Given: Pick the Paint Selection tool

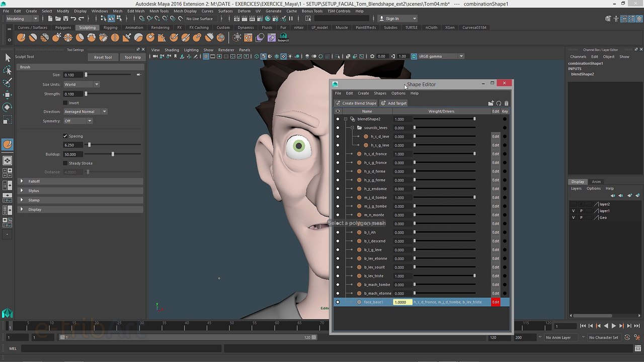Looking at the screenshot, I should point(8,82).
